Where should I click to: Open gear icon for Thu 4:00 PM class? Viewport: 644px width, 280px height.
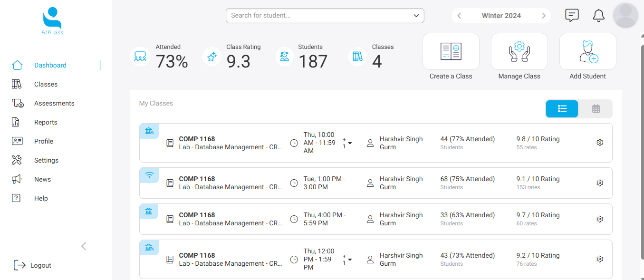[x=600, y=219]
